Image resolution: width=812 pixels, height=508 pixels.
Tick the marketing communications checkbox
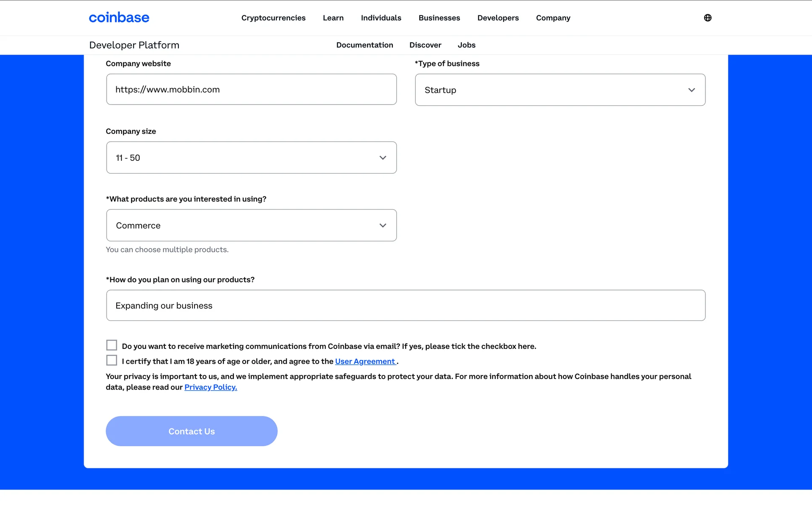point(112,345)
